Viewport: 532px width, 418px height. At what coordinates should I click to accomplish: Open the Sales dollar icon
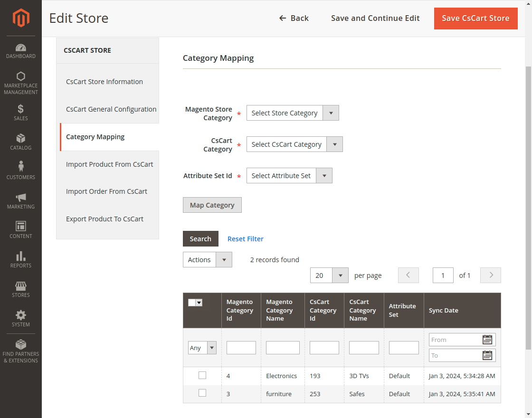[x=21, y=109]
